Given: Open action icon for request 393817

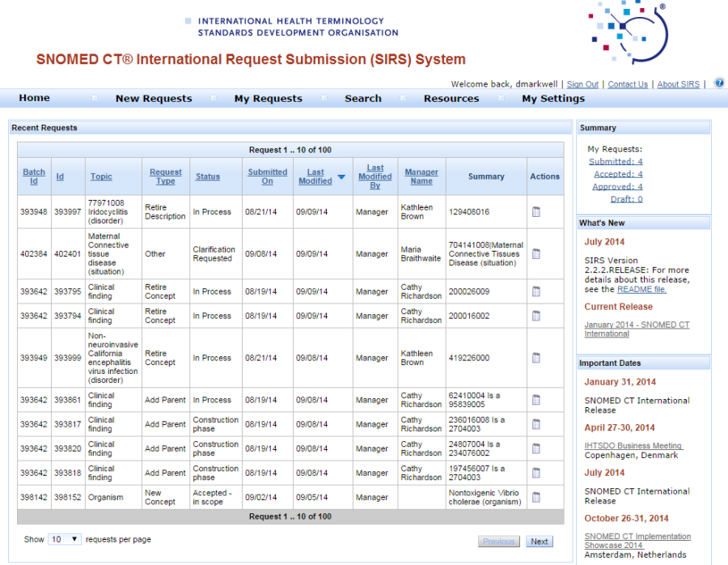Looking at the screenshot, I should pos(536,424).
